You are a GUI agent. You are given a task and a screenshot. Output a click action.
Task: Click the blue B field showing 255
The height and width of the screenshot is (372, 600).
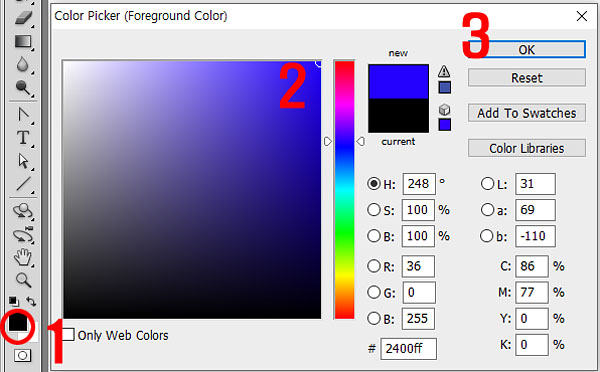(x=418, y=318)
